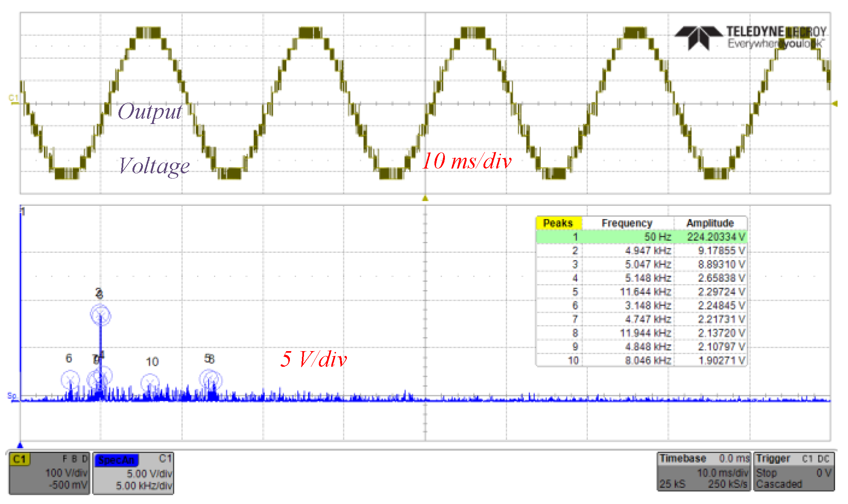Toggle the circled peak marker 2 on spectrum
This screenshot has width=848, height=504.
tap(100, 316)
